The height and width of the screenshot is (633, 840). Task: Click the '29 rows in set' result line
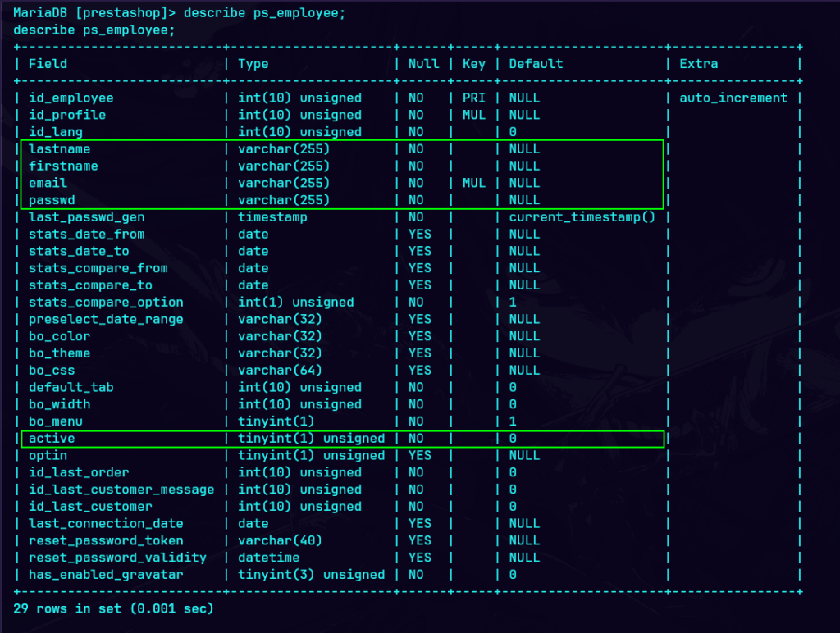tap(113, 609)
